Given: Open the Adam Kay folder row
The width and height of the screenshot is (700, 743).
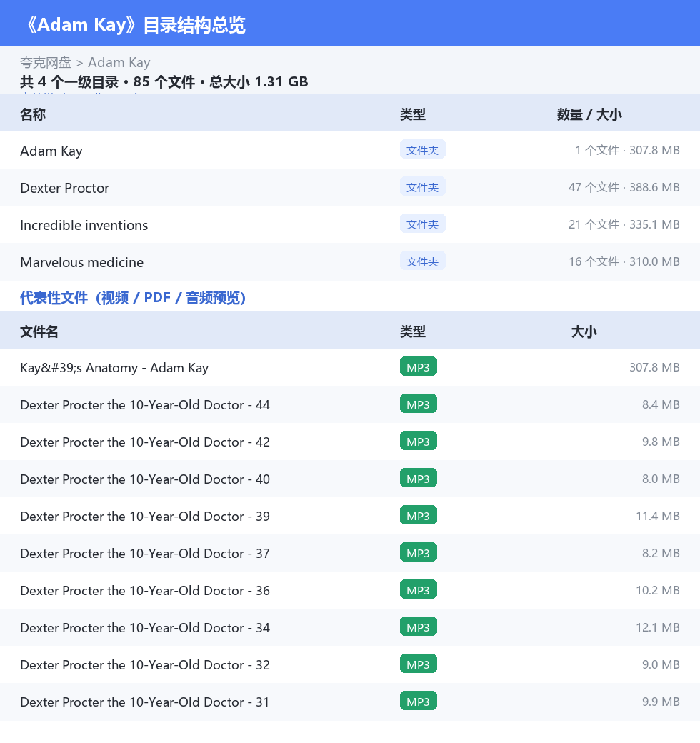Looking at the screenshot, I should (x=350, y=150).
